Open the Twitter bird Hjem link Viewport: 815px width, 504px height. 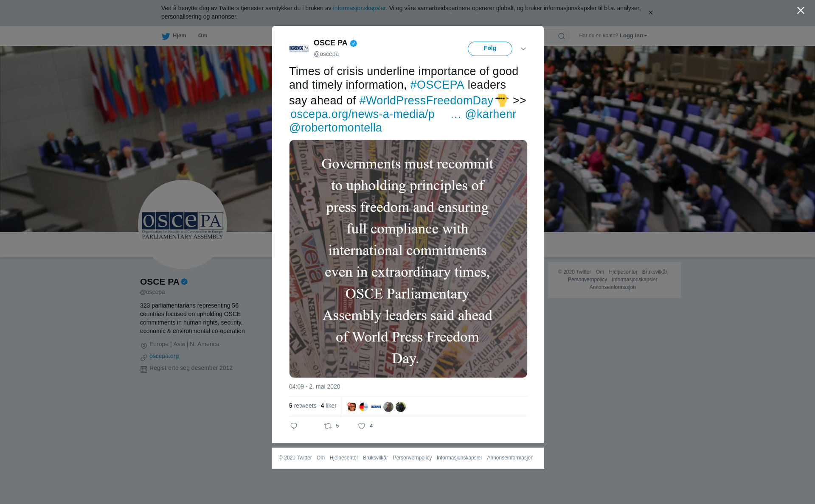pos(174,36)
